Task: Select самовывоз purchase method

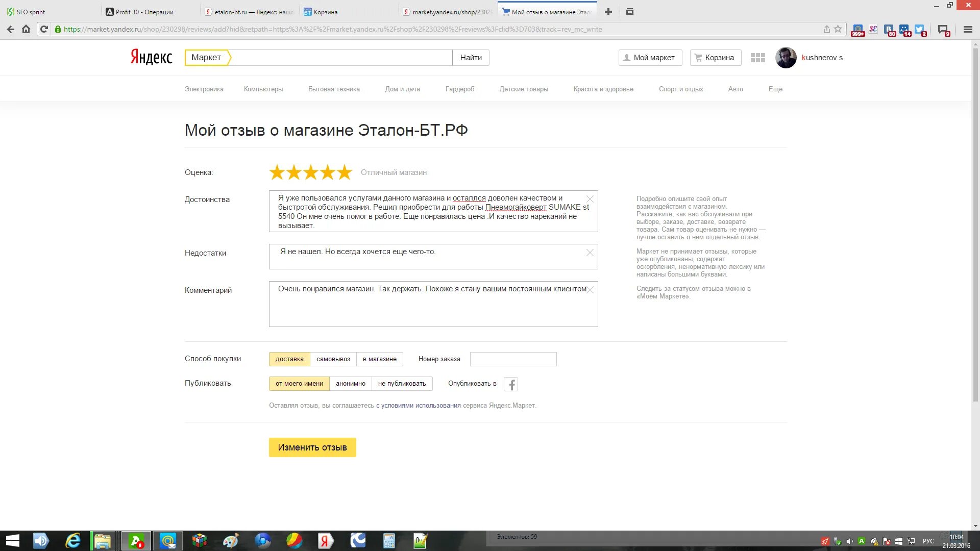Action: tap(333, 359)
